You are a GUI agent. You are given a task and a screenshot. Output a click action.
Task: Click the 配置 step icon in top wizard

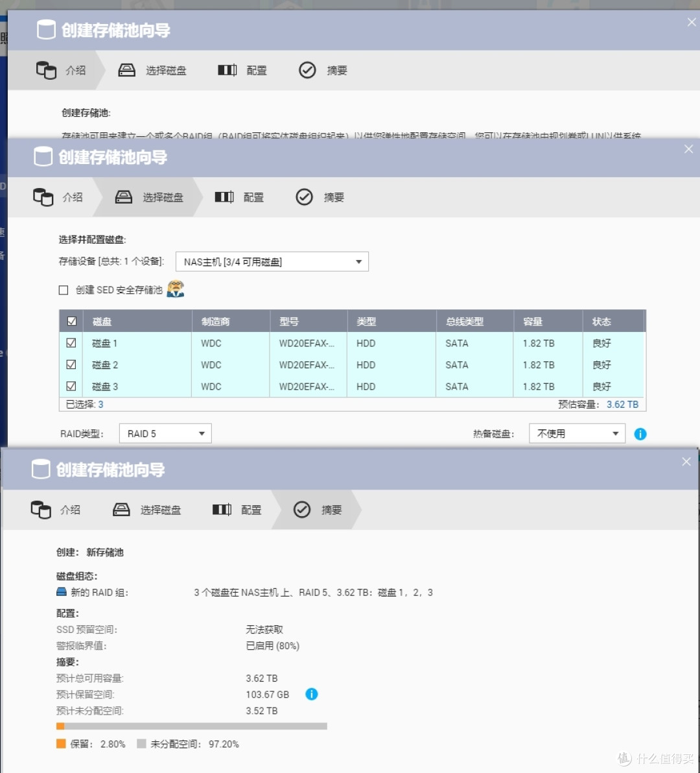[227, 70]
